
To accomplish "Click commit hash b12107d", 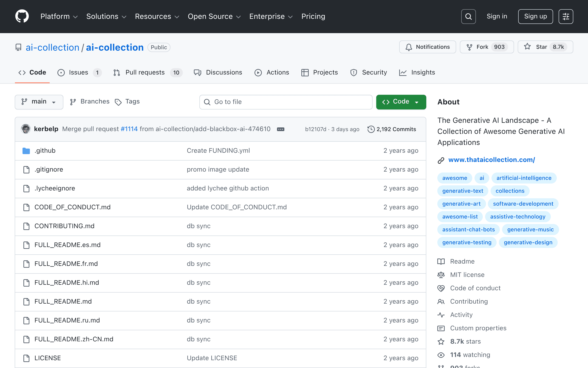I will click(x=315, y=129).
